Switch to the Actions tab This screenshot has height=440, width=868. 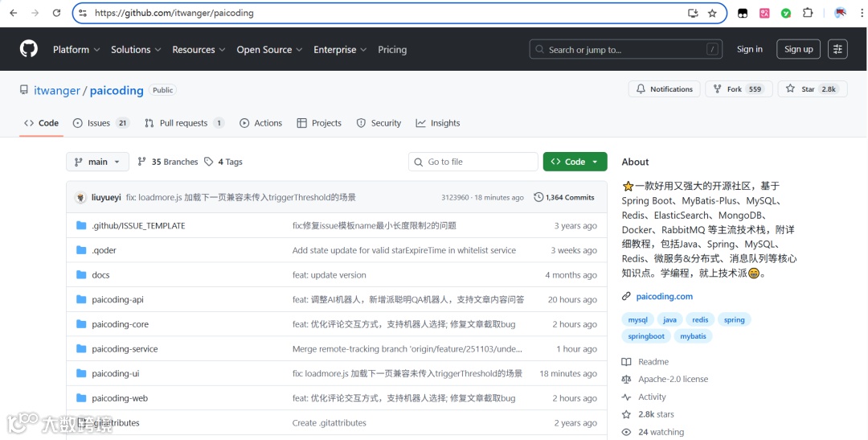260,123
